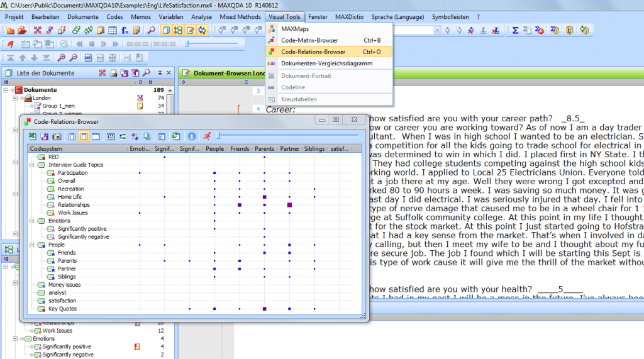644x359 pixels.
Task: Click the up arrow navigation icon
Action: (x=23, y=58)
